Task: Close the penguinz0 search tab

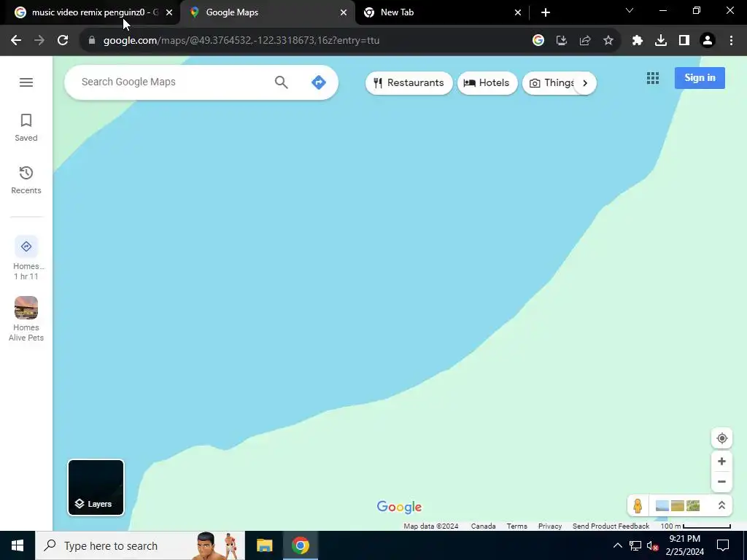Action: (169, 13)
